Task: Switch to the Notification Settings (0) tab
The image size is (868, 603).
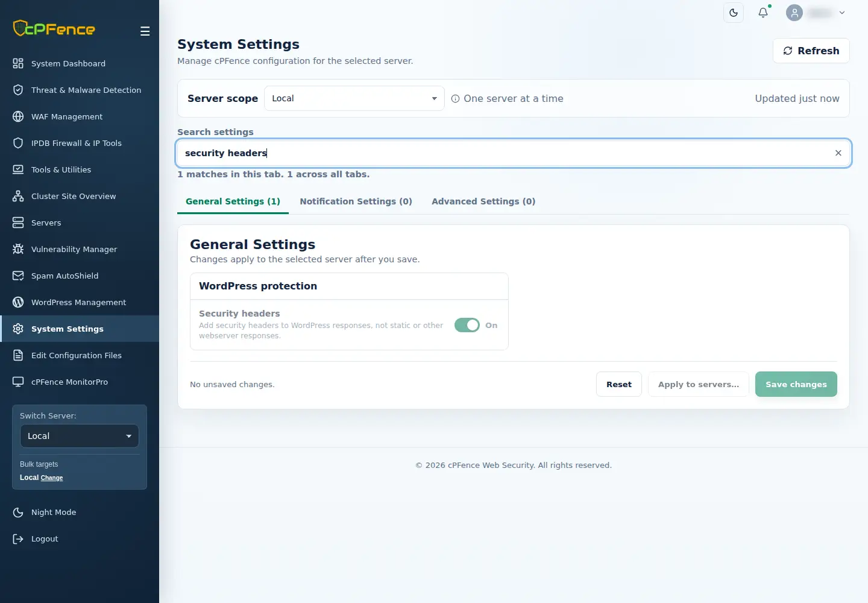Action: (x=356, y=201)
